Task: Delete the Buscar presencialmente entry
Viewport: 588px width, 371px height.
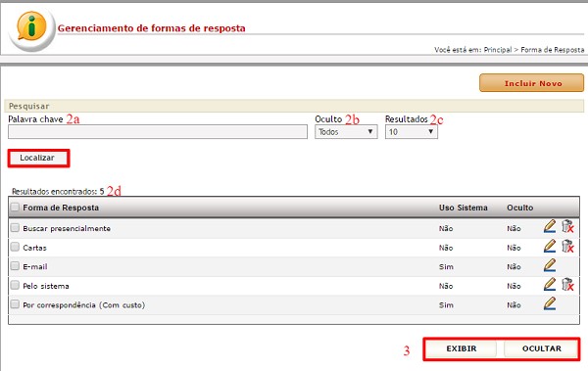Action: click(567, 227)
